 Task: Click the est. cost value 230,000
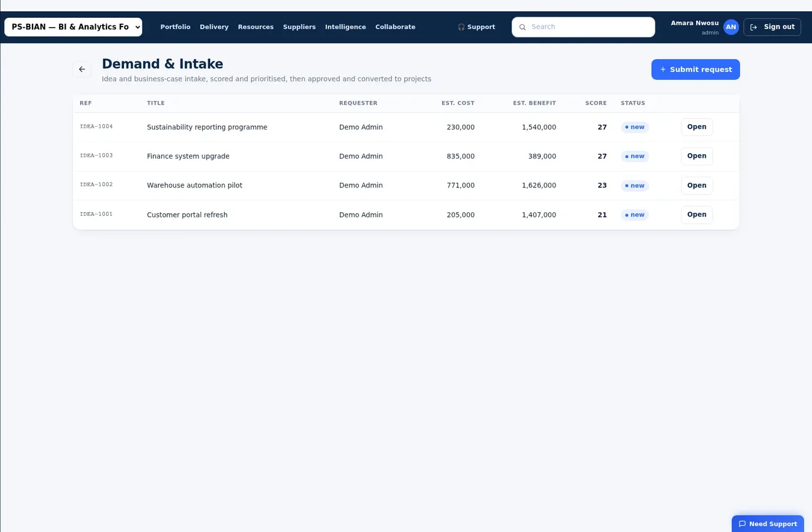[x=460, y=127]
